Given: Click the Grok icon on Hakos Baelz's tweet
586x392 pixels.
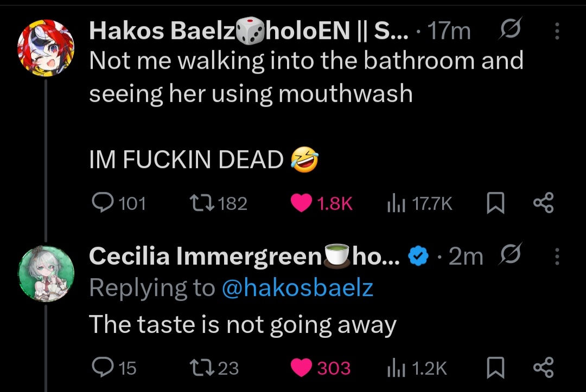Looking at the screenshot, I should (510, 29).
